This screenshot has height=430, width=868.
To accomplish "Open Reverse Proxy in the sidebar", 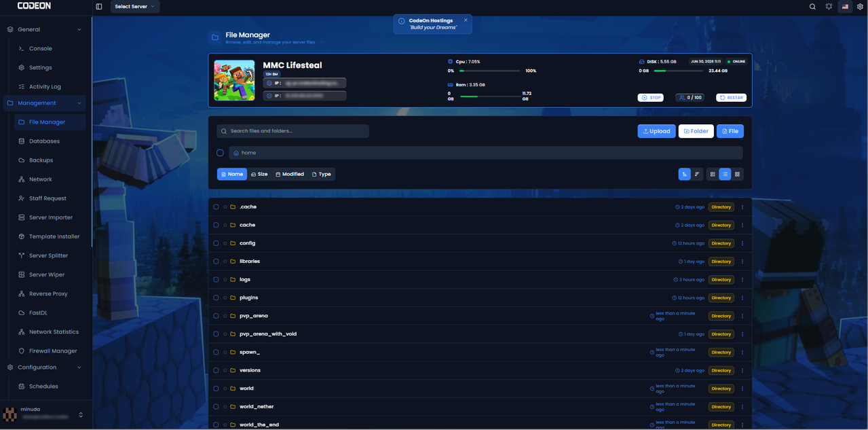I will click(x=48, y=294).
